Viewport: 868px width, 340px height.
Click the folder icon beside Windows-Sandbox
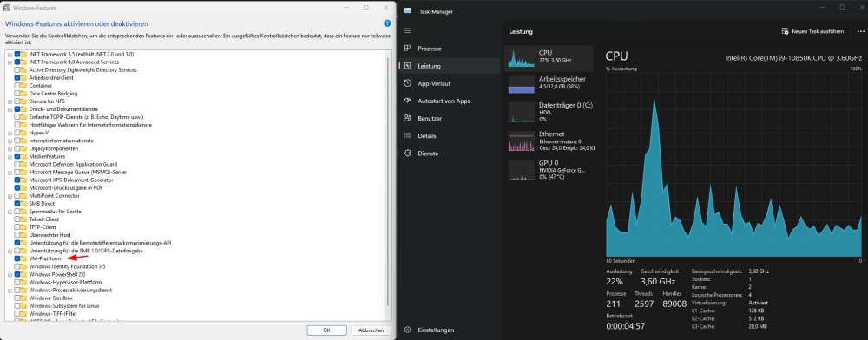click(x=24, y=298)
